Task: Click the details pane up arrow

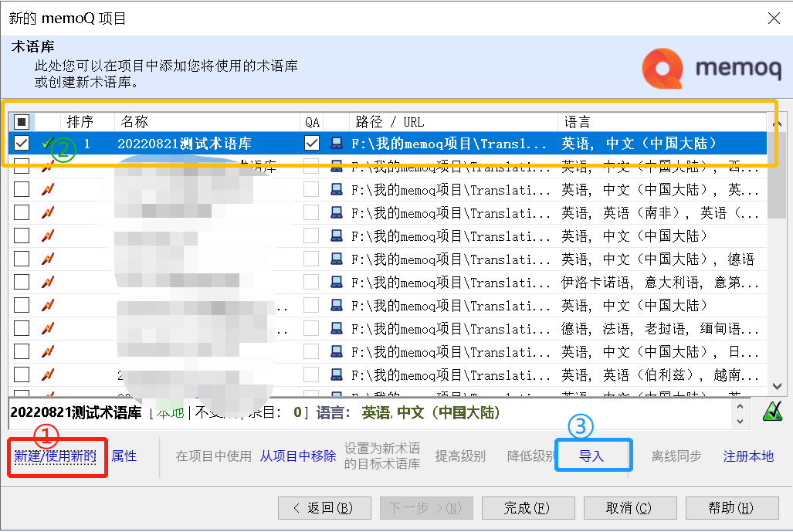Action: coord(740,406)
